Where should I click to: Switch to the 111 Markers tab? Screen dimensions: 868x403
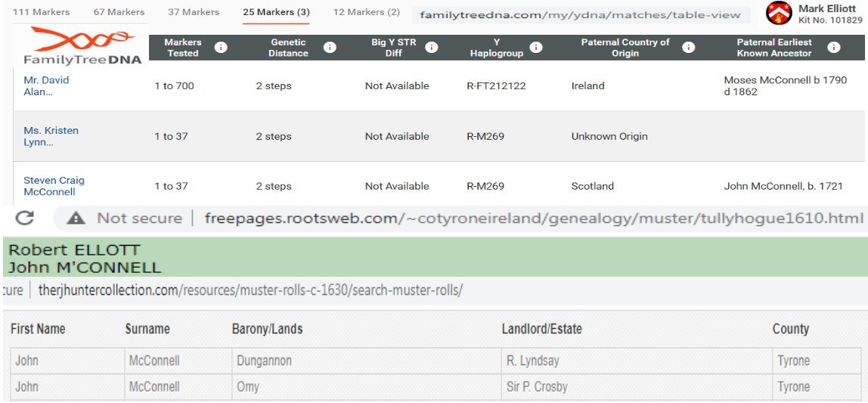(41, 12)
